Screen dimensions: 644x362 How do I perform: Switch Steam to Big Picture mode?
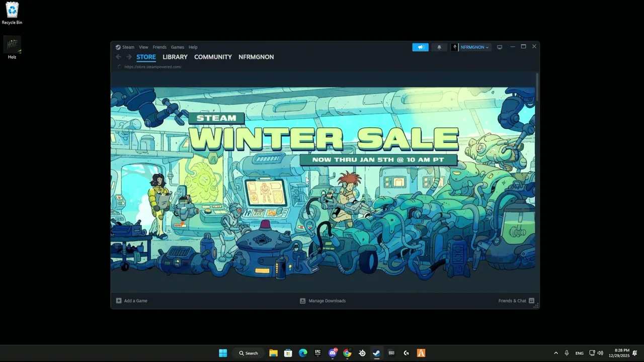point(500,47)
